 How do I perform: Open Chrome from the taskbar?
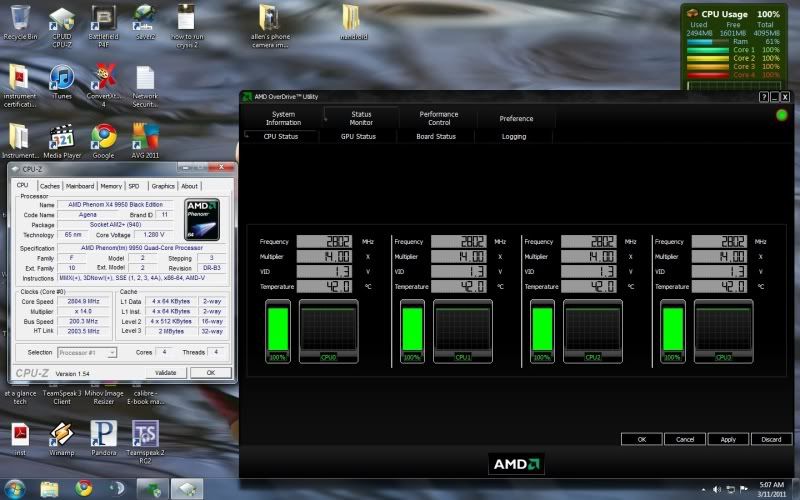[x=84, y=488]
